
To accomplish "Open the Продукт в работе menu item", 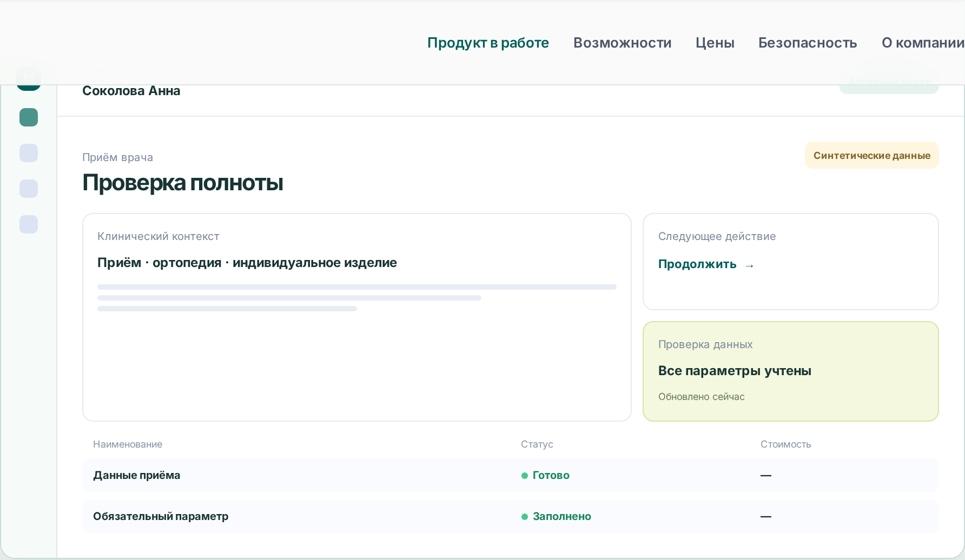I will point(488,43).
